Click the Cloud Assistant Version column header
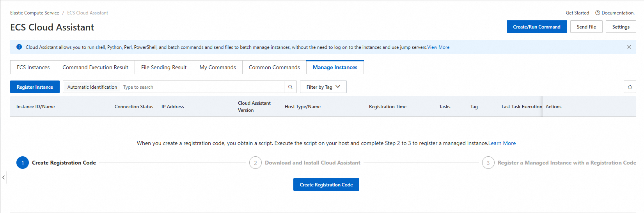The width and height of the screenshot is (644, 213). pyautogui.click(x=254, y=107)
